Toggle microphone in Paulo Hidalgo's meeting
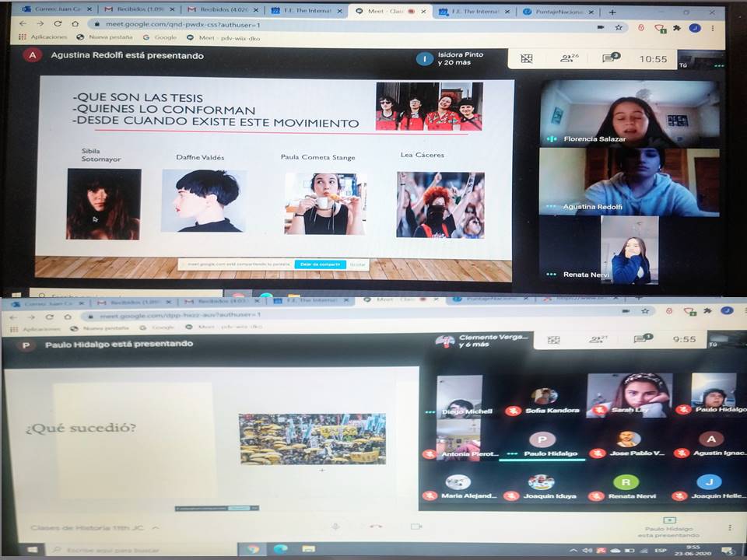Image resolution: width=747 pixels, height=560 pixels. (335, 527)
